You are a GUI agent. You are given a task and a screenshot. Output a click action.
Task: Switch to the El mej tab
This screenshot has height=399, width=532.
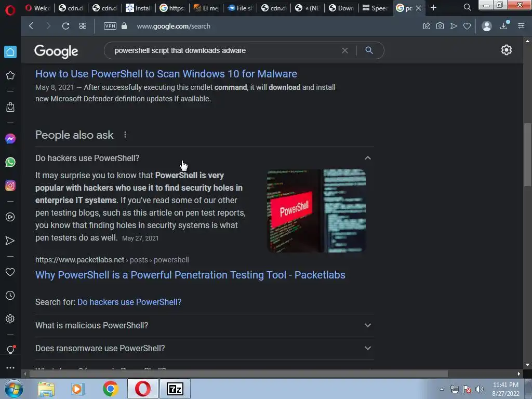coord(206,8)
